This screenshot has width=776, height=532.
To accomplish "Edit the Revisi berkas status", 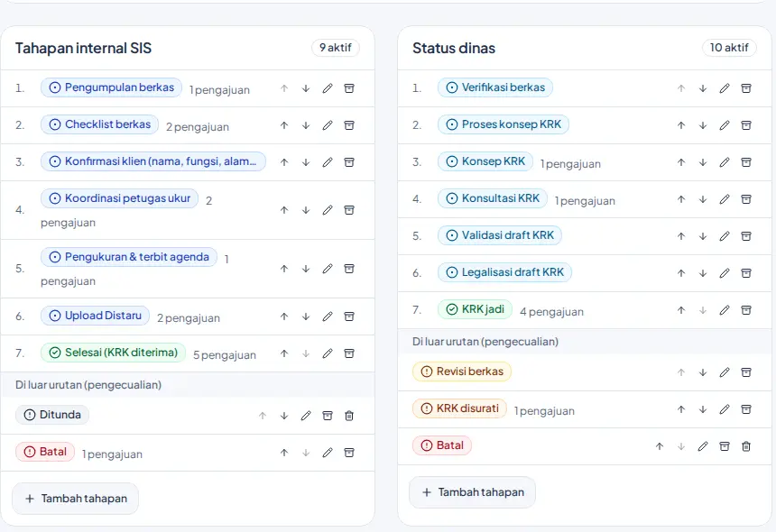I will (725, 372).
